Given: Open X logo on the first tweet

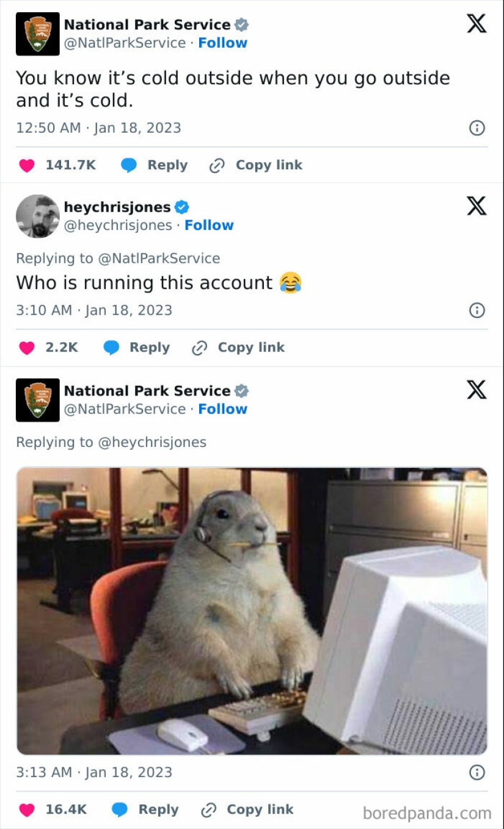Looking at the screenshot, I should pos(477,24).
